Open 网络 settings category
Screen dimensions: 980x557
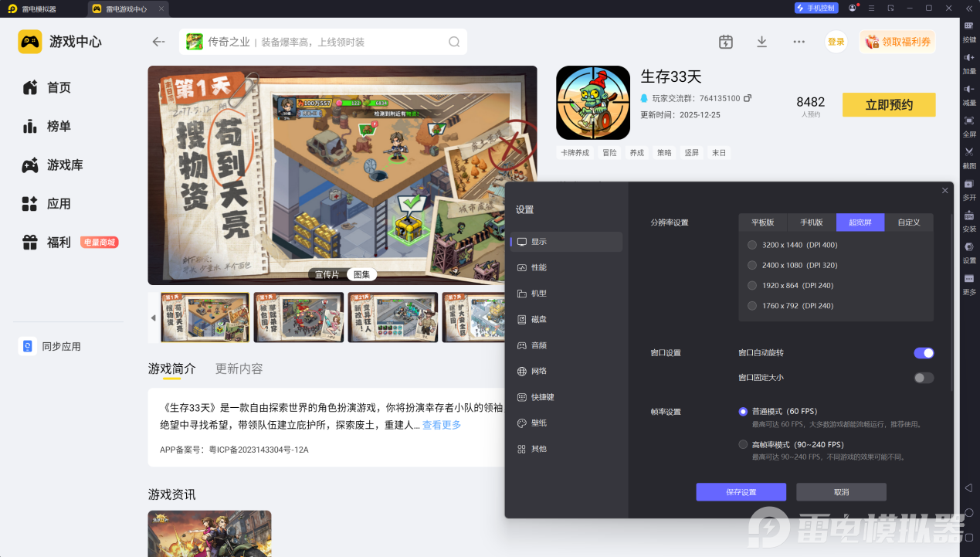(566, 371)
